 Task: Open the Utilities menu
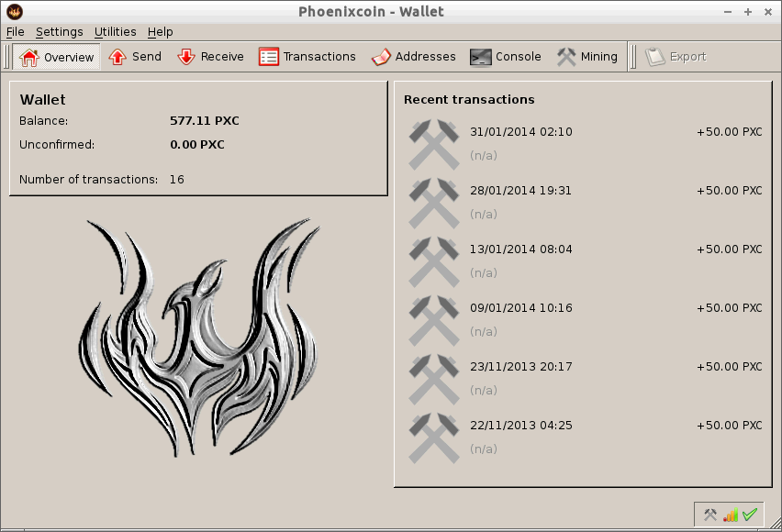(116, 32)
